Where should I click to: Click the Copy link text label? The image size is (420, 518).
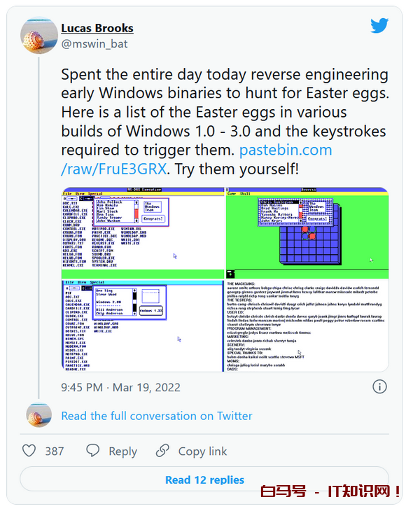(202, 451)
